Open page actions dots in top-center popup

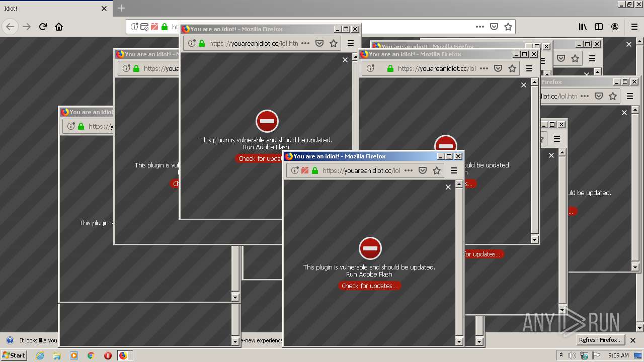click(305, 43)
